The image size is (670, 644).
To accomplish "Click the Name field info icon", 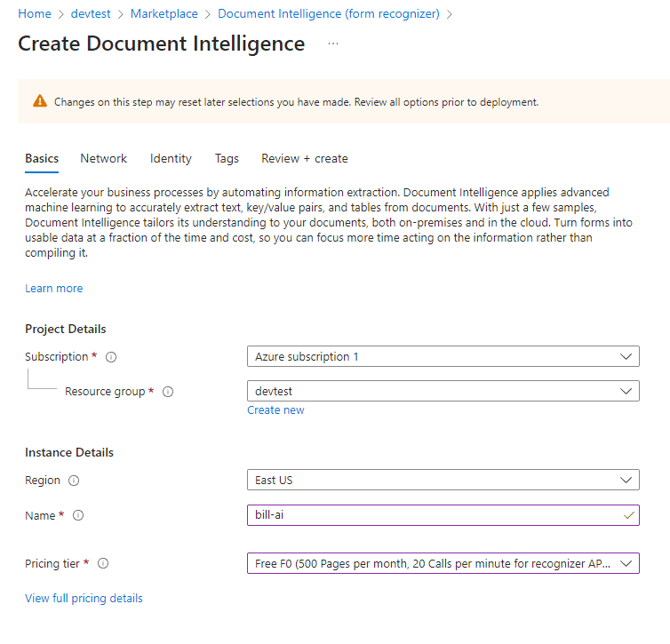I will (78, 516).
